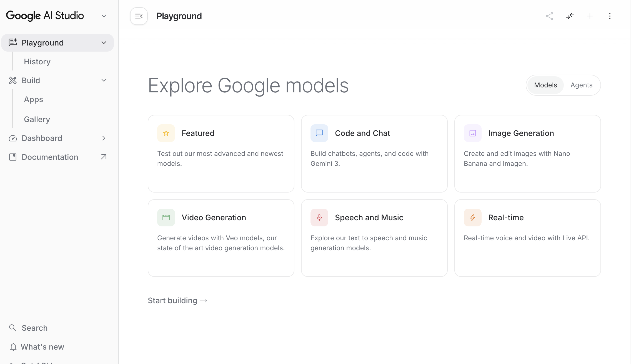Click 'Build chatbots, agents, and code' description
Viewport: 631px width, 364px height.
(x=370, y=159)
